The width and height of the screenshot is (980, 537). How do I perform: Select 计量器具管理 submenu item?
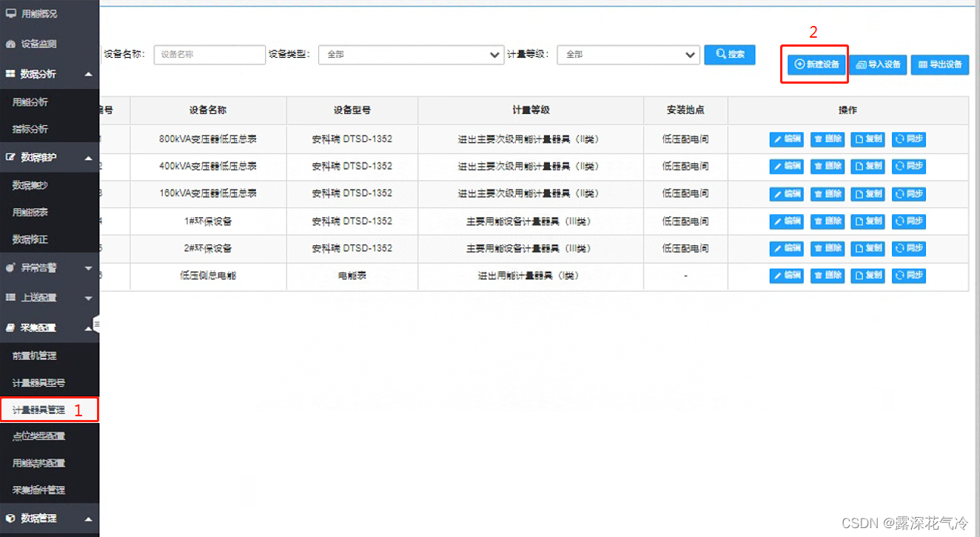50,410
